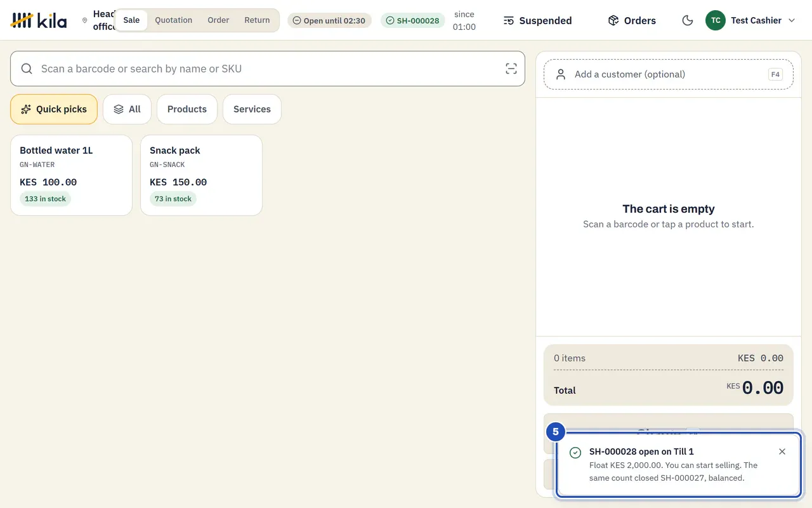This screenshot has width=812, height=508.
Task: Click the KES 150.00 price
Action: tap(178, 182)
